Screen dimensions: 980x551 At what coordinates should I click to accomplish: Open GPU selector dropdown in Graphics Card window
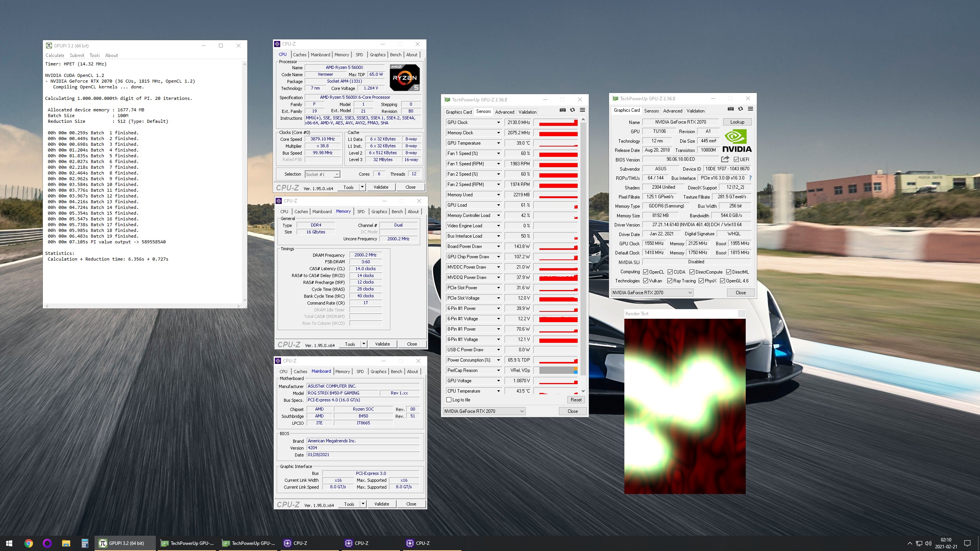point(652,293)
